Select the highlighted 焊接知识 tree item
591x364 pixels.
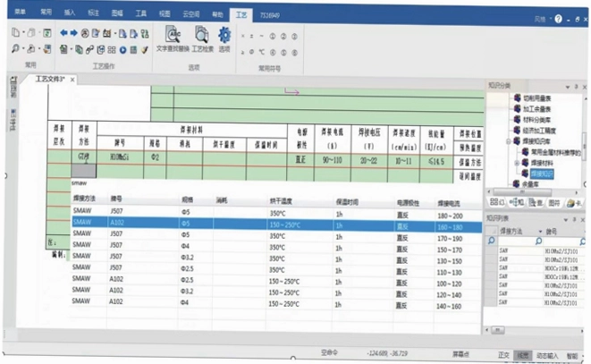pyautogui.click(x=542, y=174)
